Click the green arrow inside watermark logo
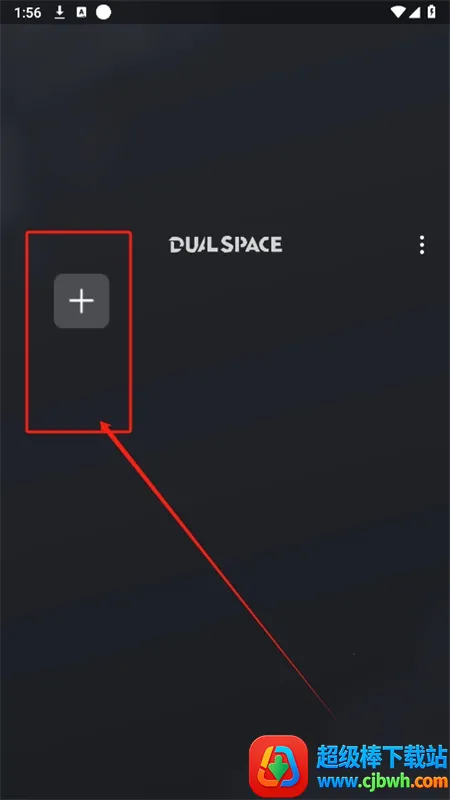This screenshot has height=800, width=450. click(x=279, y=767)
